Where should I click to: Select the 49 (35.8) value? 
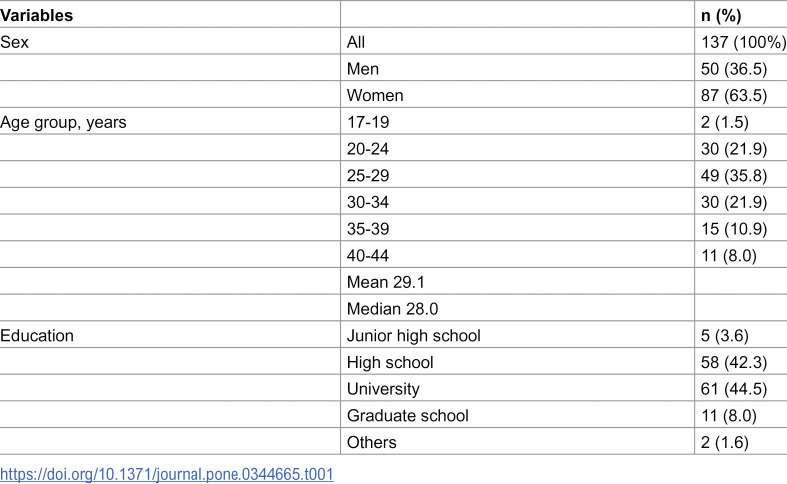734,175
